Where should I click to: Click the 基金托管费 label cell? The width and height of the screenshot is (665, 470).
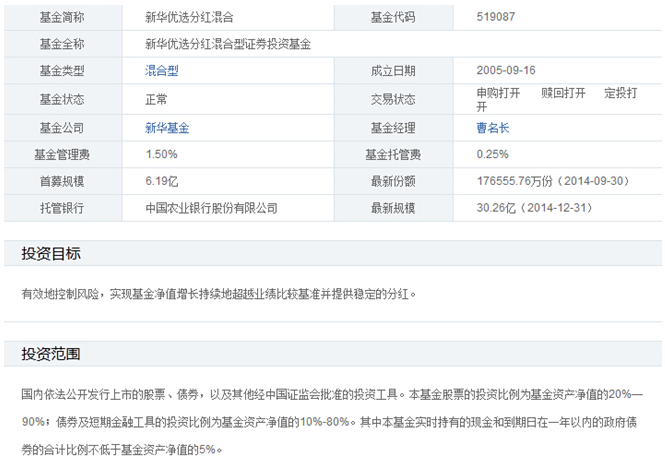point(394,155)
